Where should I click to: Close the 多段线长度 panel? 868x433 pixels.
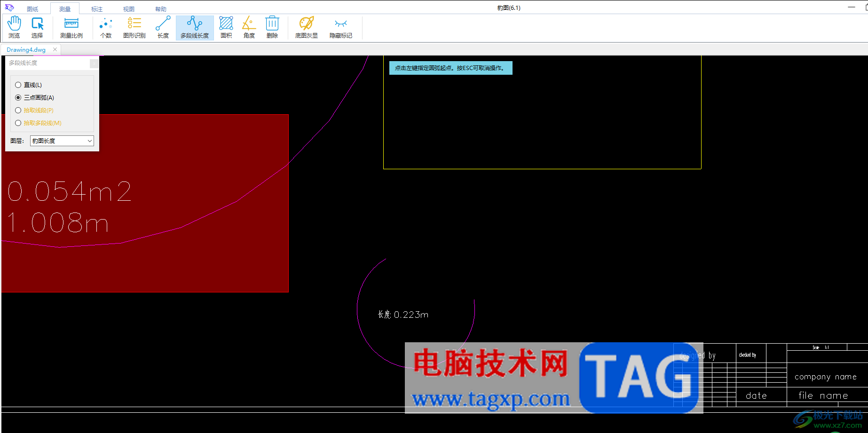[94, 63]
